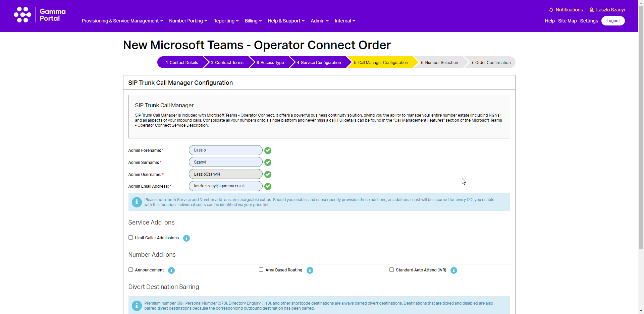Click info icon in divert destination barring notice
The height and width of the screenshot is (314, 644).
pyautogui.click(x=137, y=306)
